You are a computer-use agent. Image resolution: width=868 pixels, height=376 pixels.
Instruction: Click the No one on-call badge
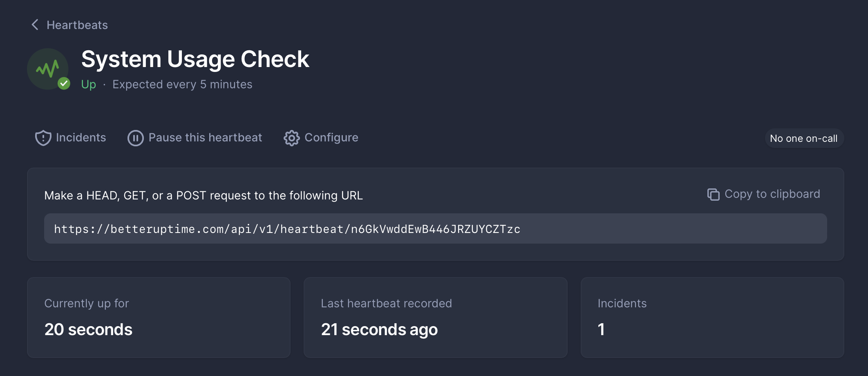click(804, 138)
